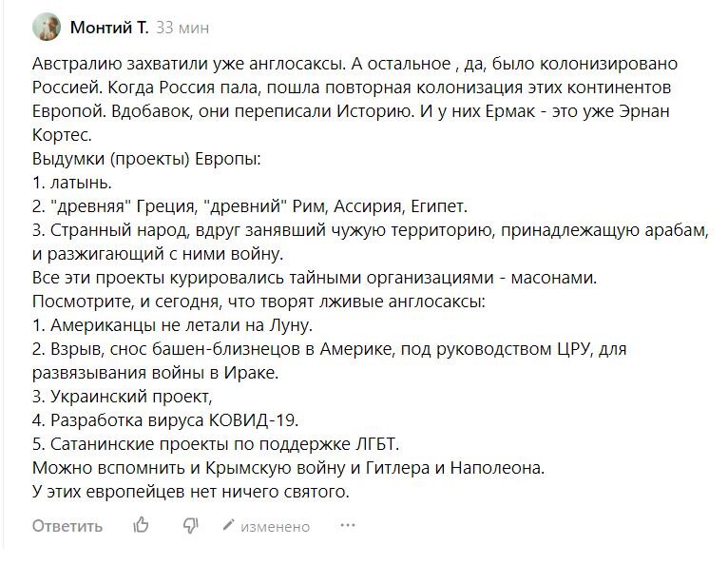728x565 pixels.
Task: Click the word масонами in the comment
Action: coord(553,278)
